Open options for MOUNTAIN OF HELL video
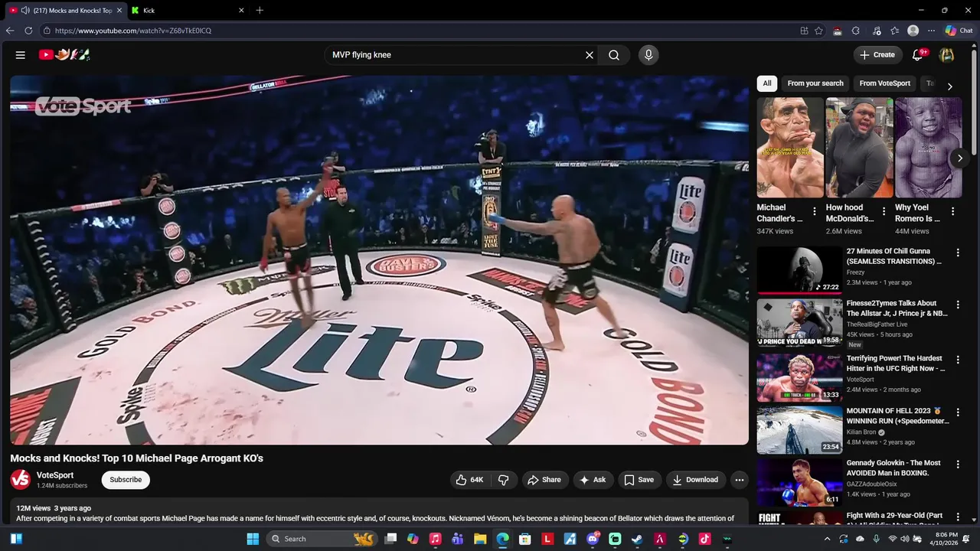Screen dimensions: 980x551 point(958,412)
